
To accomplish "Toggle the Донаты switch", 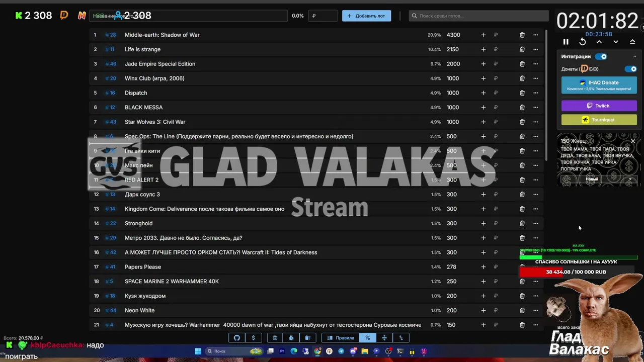I will pyautogui.click(x=630, y=69).
